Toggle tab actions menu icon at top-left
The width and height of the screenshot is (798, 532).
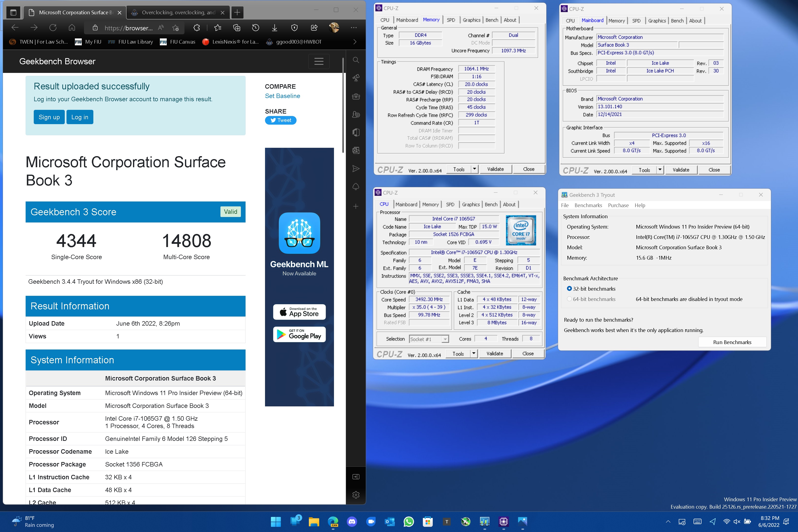tap(13, 13)
